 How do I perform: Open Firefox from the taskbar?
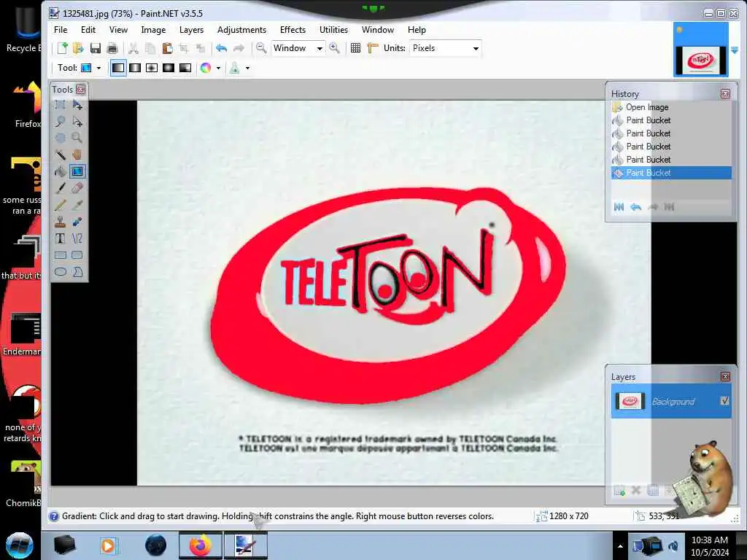pyautogui.click(x=200, y=545)
